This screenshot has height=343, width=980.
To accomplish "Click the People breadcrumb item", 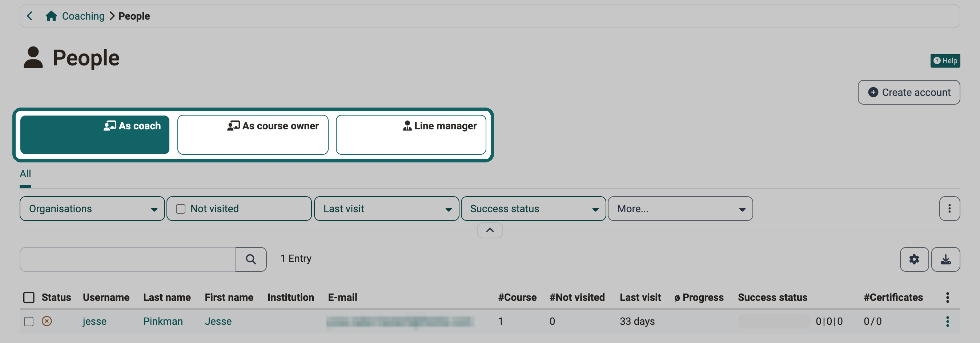I will [134, 16].
